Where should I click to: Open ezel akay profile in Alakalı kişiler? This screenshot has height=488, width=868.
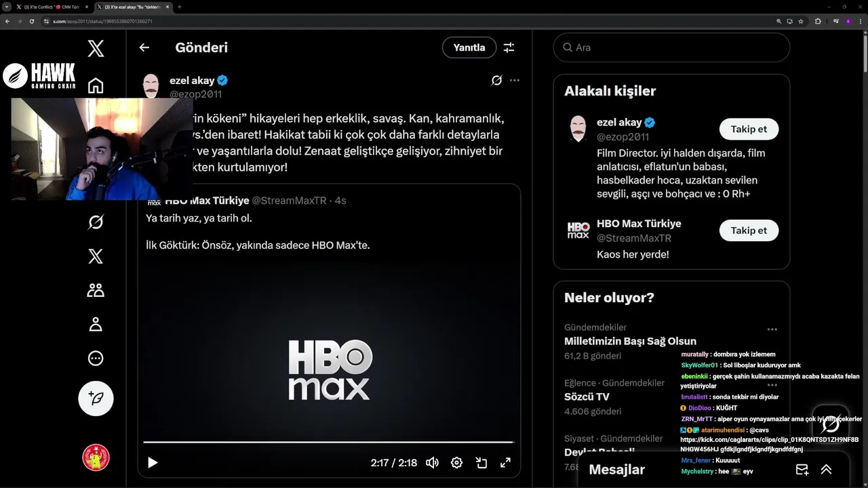618,122
